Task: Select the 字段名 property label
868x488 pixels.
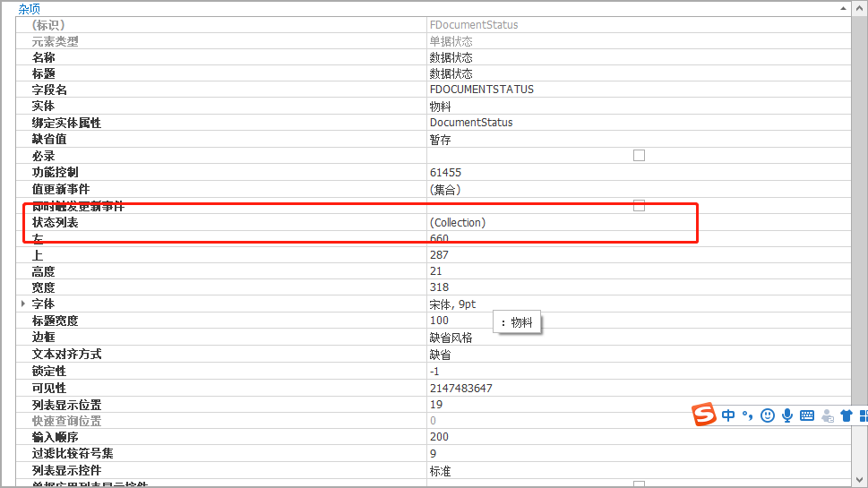Action: point(49,90)
